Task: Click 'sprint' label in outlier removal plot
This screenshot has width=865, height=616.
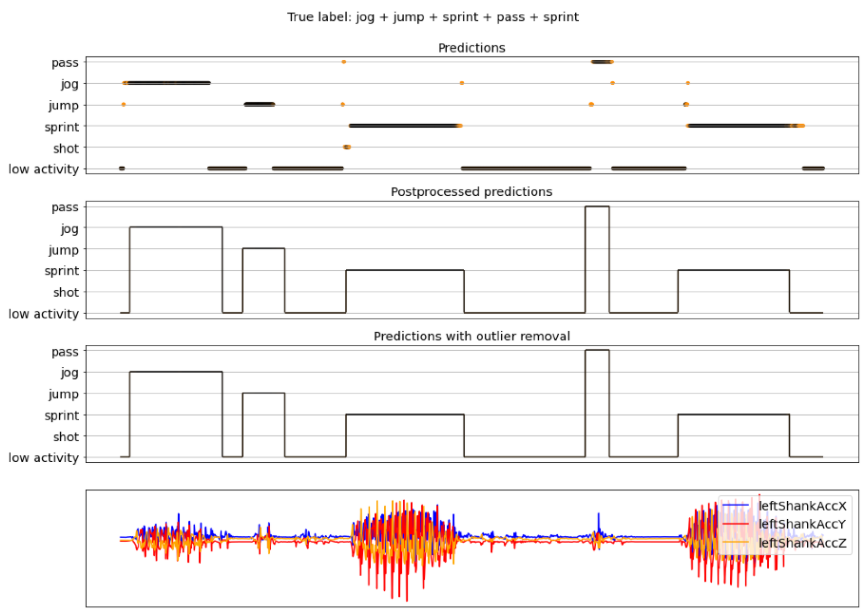Action: (x=62, y=415)
